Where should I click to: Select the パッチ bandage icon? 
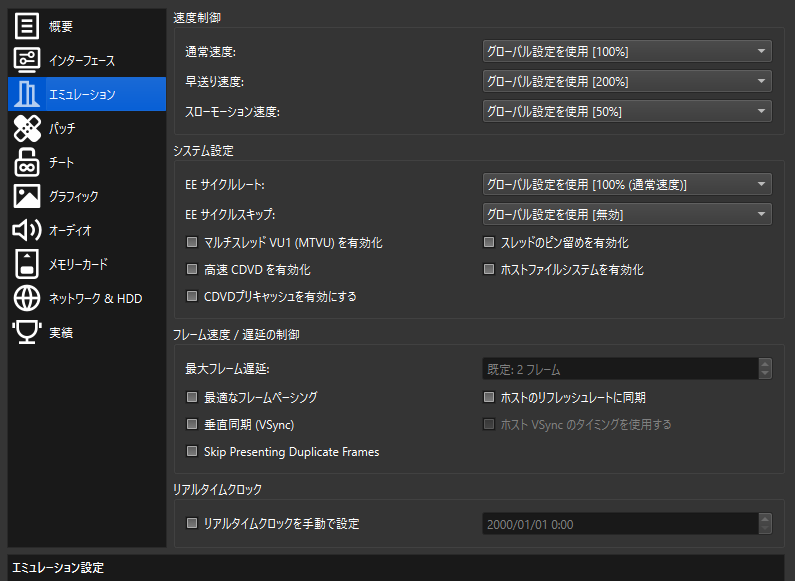(x=27, y=128)
